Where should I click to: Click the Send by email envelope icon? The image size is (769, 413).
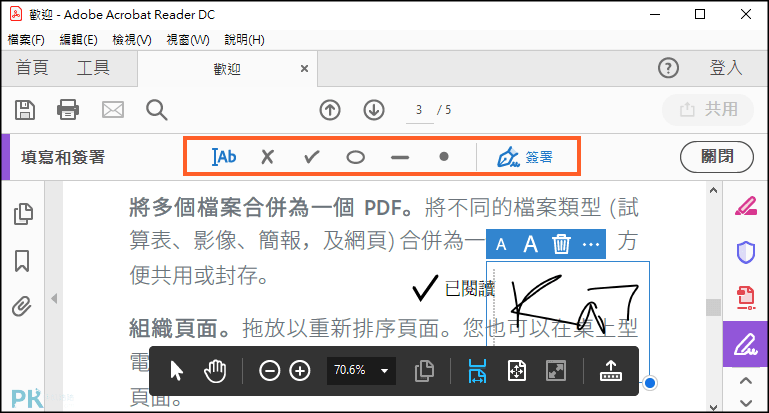click(113, 110)
